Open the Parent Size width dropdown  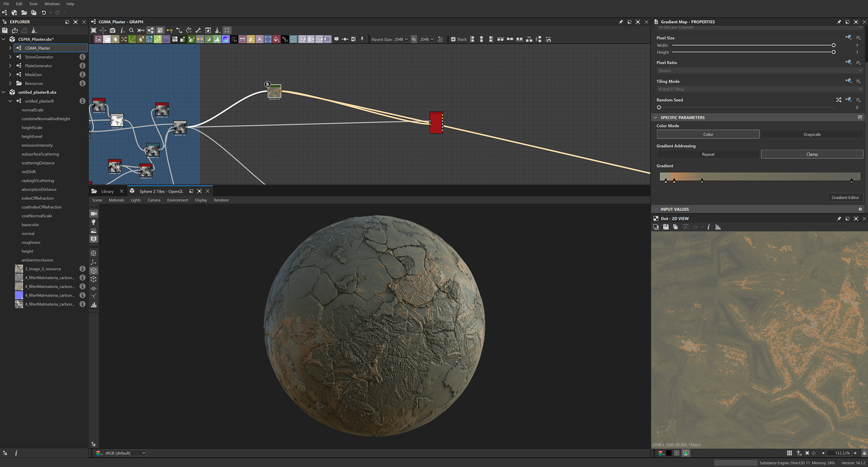pyautogui.click(x=401, y=39)
